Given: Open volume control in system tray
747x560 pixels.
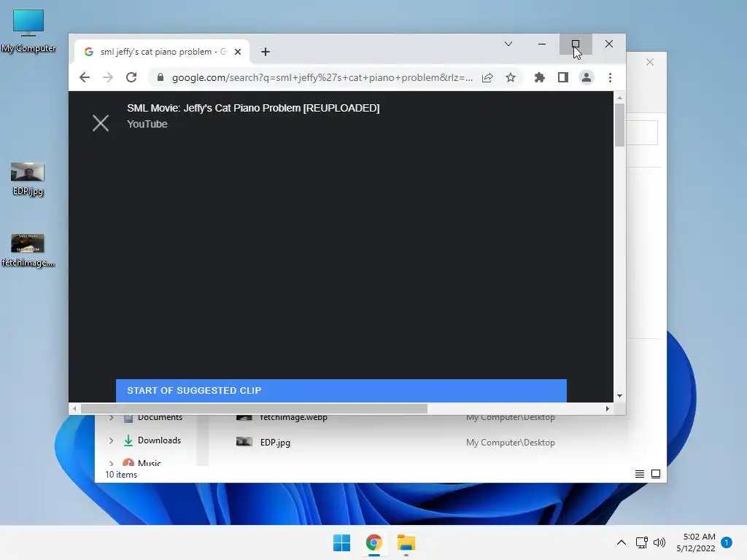Looking at the screenshot, I should pos(659,542).
